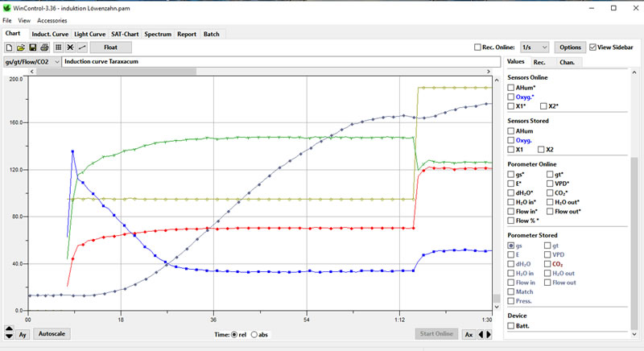644x351 pixels.
Task: Select the abs time radio button
Action: 255,334
